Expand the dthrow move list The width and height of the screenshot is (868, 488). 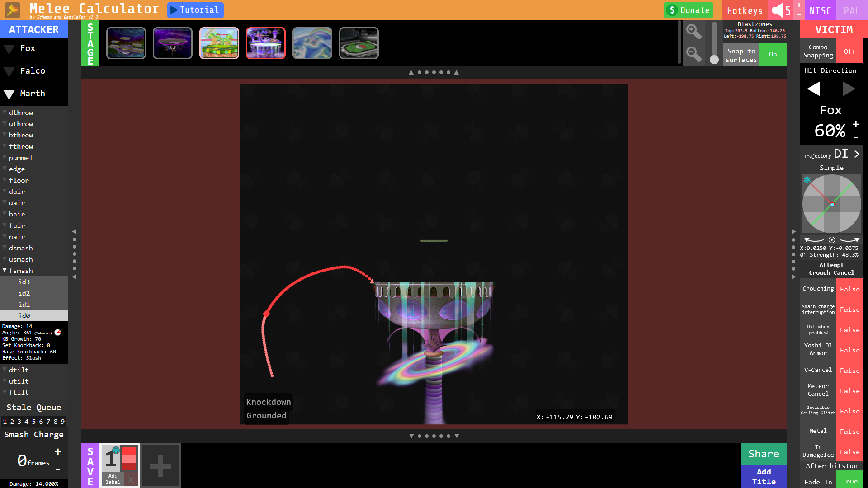point(5,112)
